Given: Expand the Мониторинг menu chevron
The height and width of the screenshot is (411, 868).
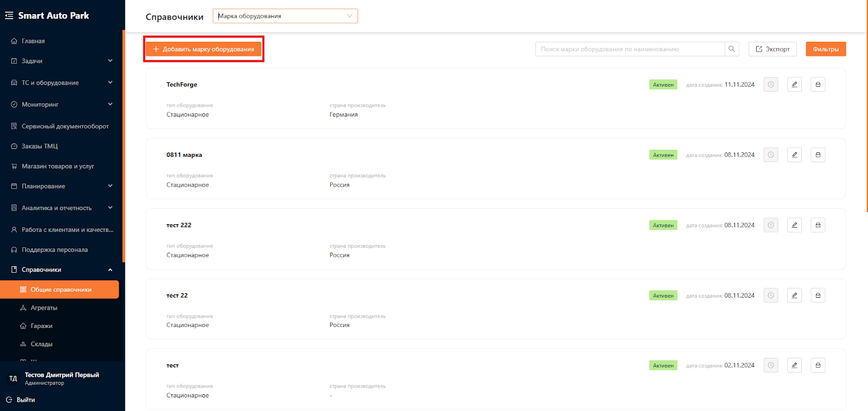Looking at the screenshot, I should [x=110, y=104].
